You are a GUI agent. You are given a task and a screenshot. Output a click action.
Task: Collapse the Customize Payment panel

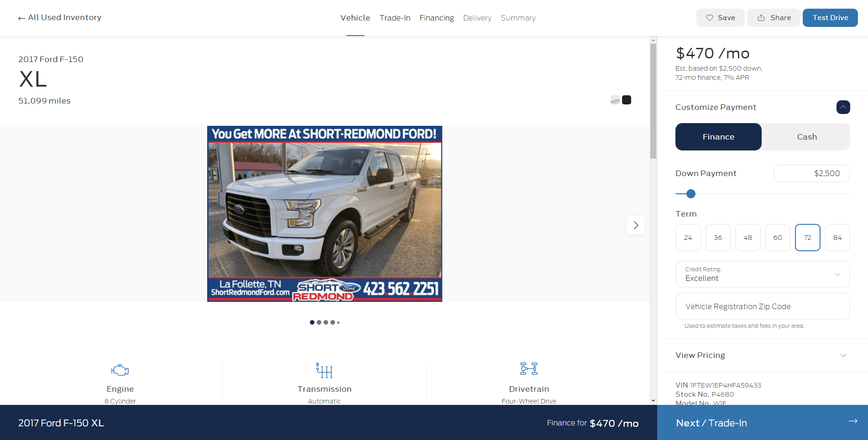(x=843, y=107)
